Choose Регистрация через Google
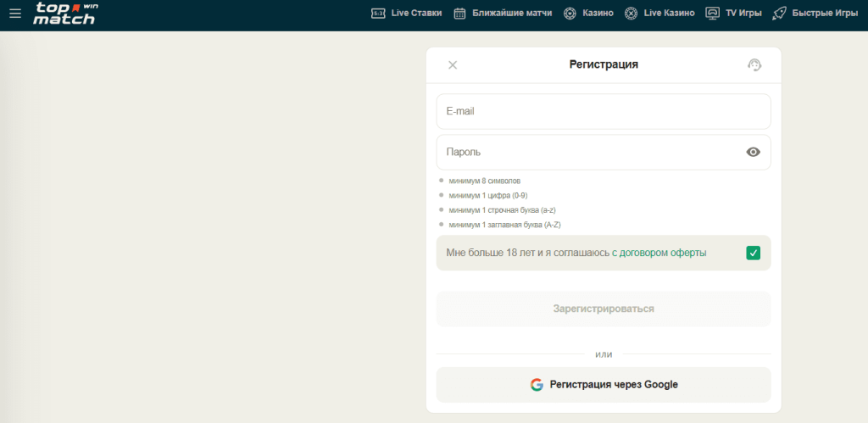Image resolution: width=868 pixels, height=423 pixels. click(x=604, y=385)
